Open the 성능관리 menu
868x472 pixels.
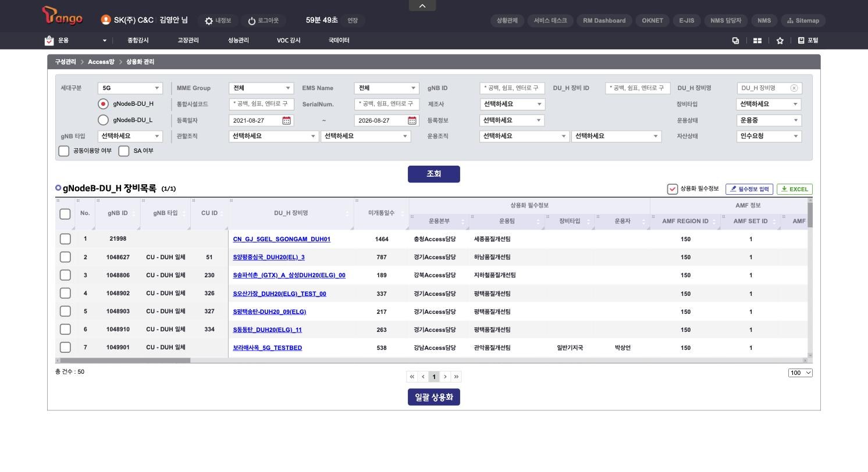coord(239,41)
